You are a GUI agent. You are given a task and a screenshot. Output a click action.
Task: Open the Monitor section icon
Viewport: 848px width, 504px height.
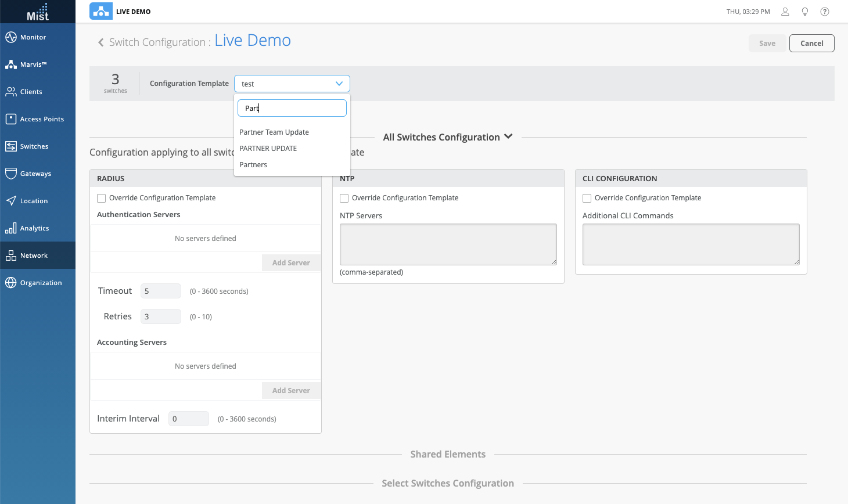tap(11, 37)
